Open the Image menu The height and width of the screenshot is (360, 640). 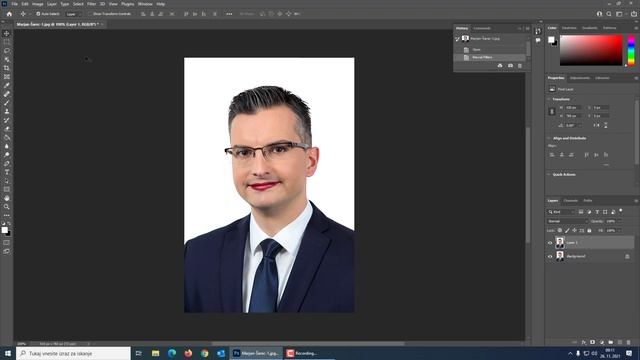(x=37, y=4)
